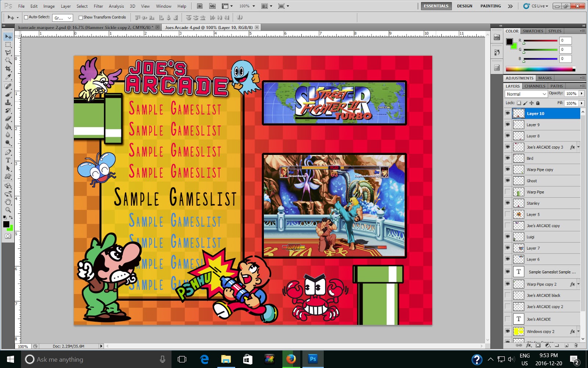Click the Add Layer Style fx icon
Screen dimensions: 588x368
point(528,345)
